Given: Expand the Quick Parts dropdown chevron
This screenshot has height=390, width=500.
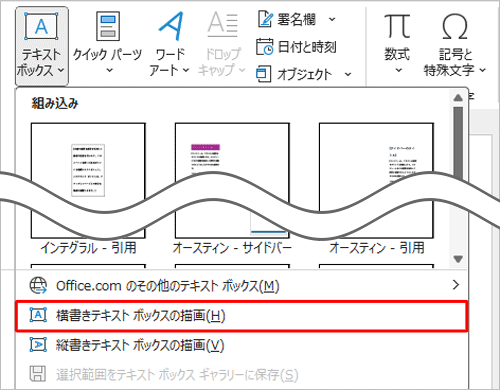Looking at the screenshot, I should tap(109, 70).
